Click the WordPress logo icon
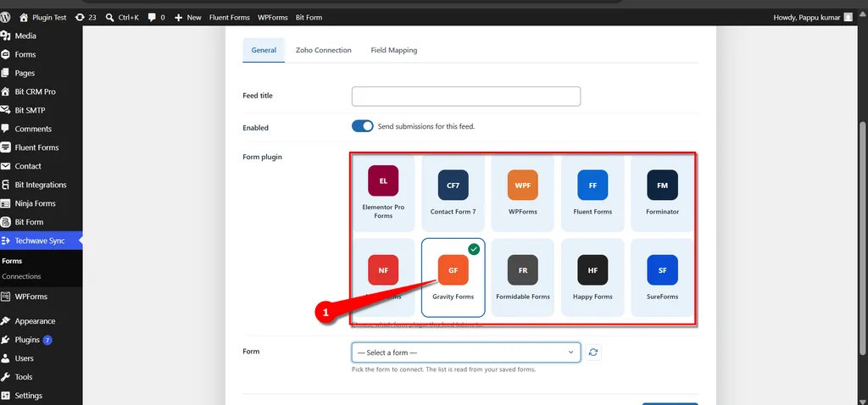The height and width of the screenshot is (405, 868). [x=5, y=17]
